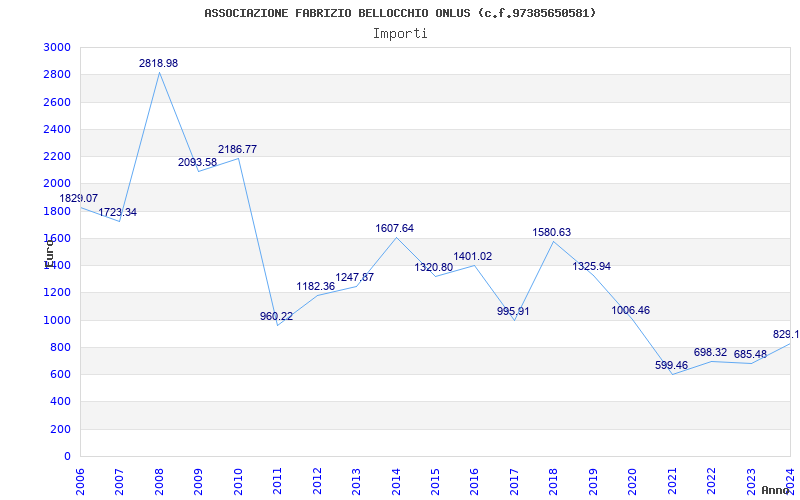This screenshot has height=500, width=800.
Task: Click the 960.22 value label
Action: coord(277,316)
